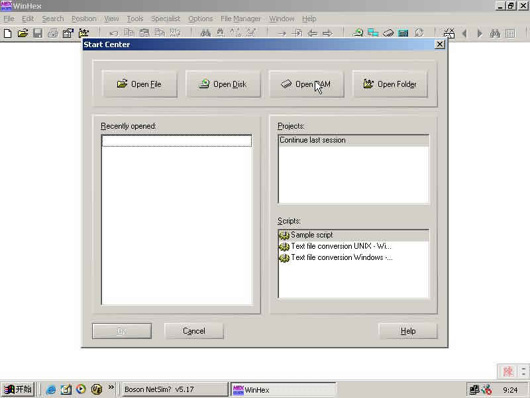Viewport: 530px width, 398px height.
Task: Switch to Boson NetSim taskbar button
Action: 174,390
